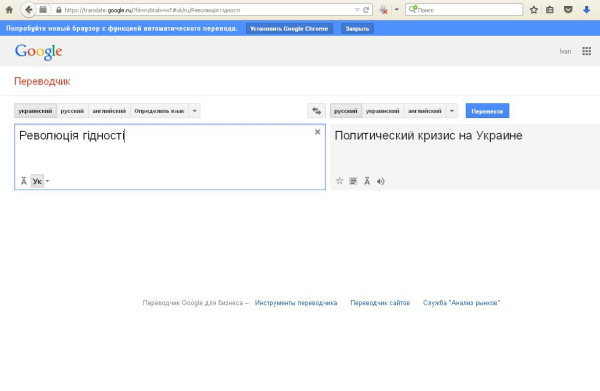The width and height of the screenshot is (600, 391).
Task: Show source romanization Ä icon
Action: [x=24, y=181]
